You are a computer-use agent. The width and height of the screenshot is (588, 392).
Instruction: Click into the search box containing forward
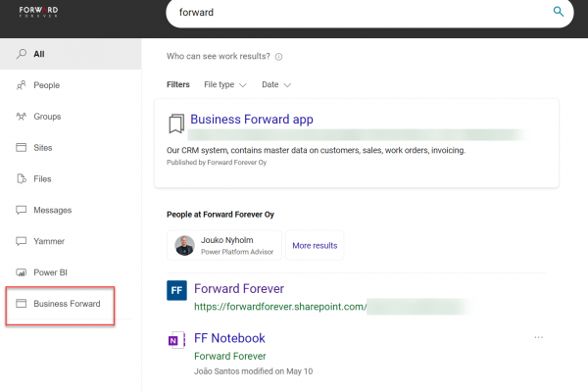click(353, 13)
